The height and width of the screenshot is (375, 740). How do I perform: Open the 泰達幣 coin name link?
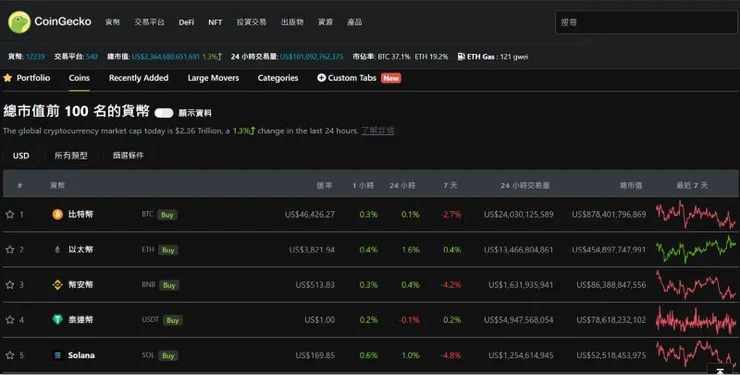click(81, 320)
